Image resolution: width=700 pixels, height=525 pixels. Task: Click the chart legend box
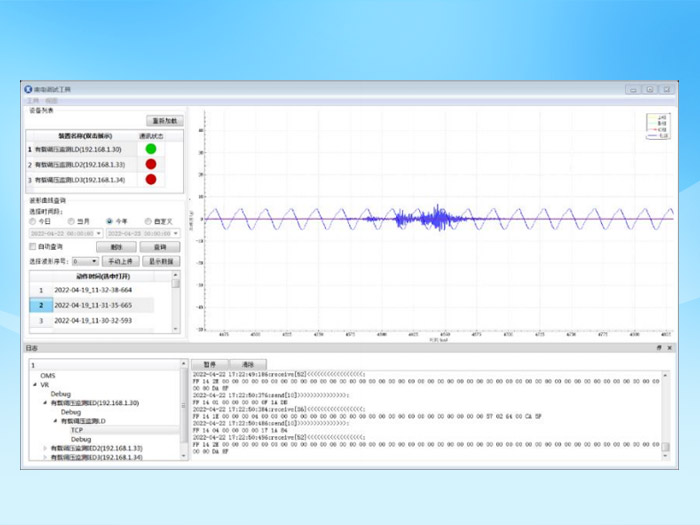click(656, 125)
